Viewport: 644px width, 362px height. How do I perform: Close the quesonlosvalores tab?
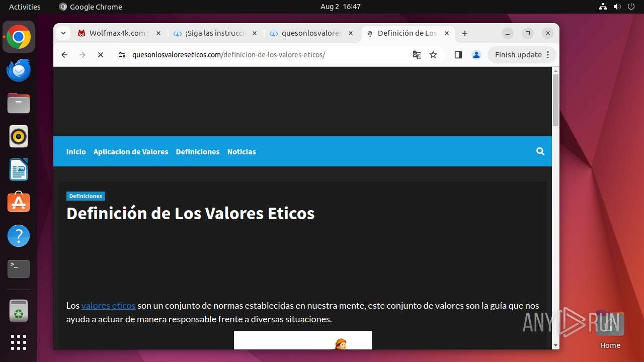pos(351,33)
